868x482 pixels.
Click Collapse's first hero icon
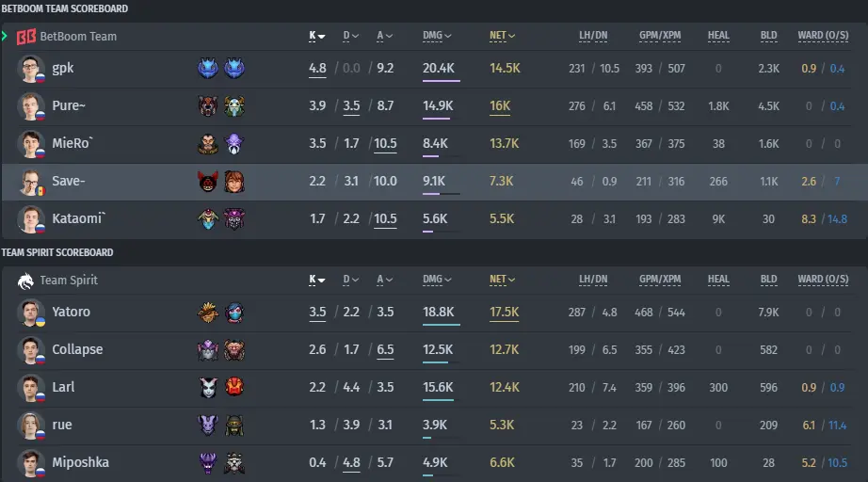click(208, 350)
